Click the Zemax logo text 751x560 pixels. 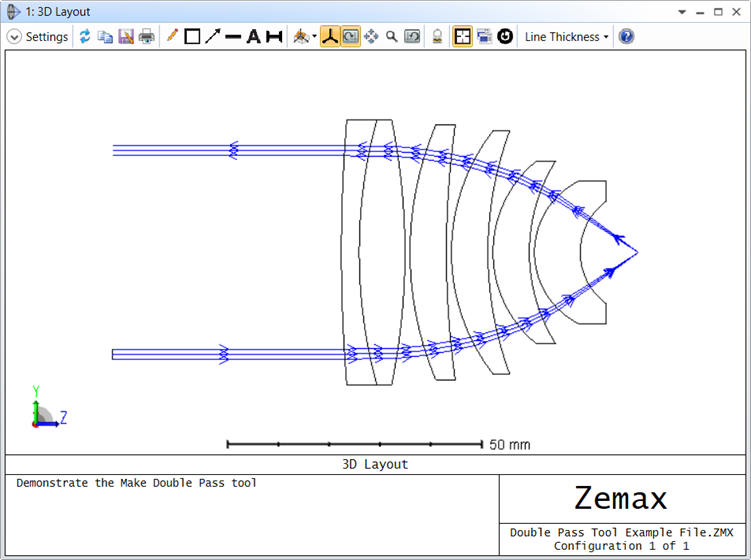click(x=621, y=498)
